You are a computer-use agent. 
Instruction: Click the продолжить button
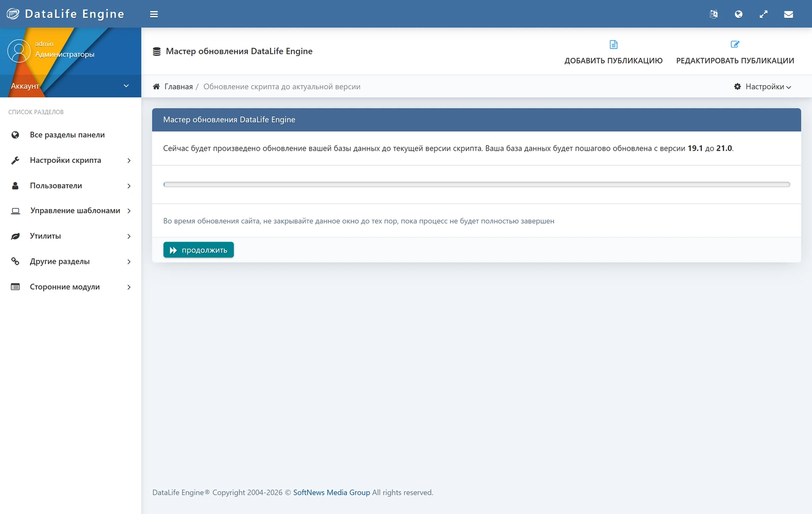coord(198,250)
